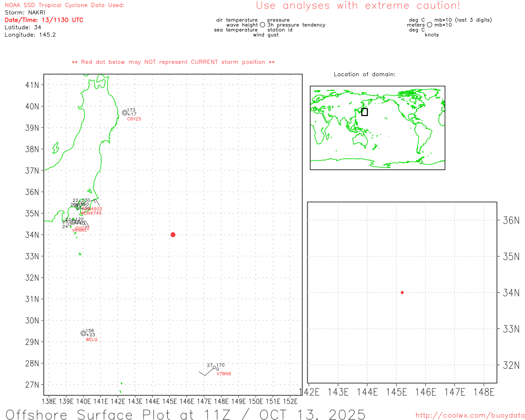
Task: Click the Offshore Surface Plot title text
Action: pos(185,414)
